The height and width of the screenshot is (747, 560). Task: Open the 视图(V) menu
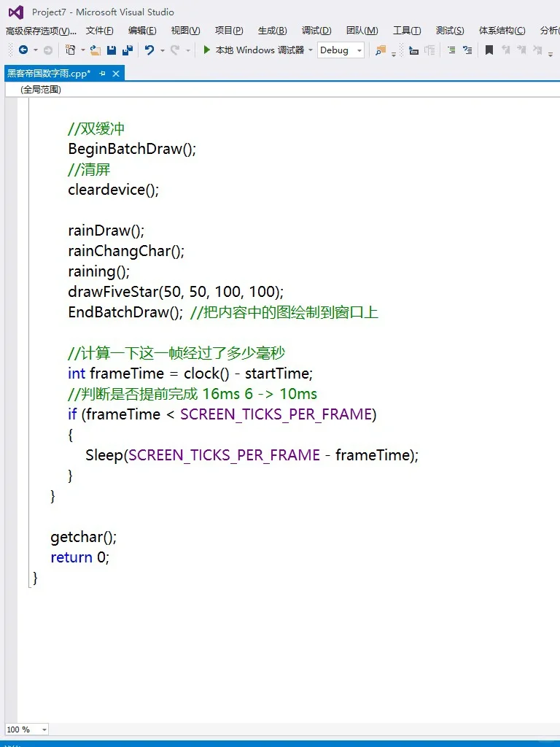[x=186, y=31]
